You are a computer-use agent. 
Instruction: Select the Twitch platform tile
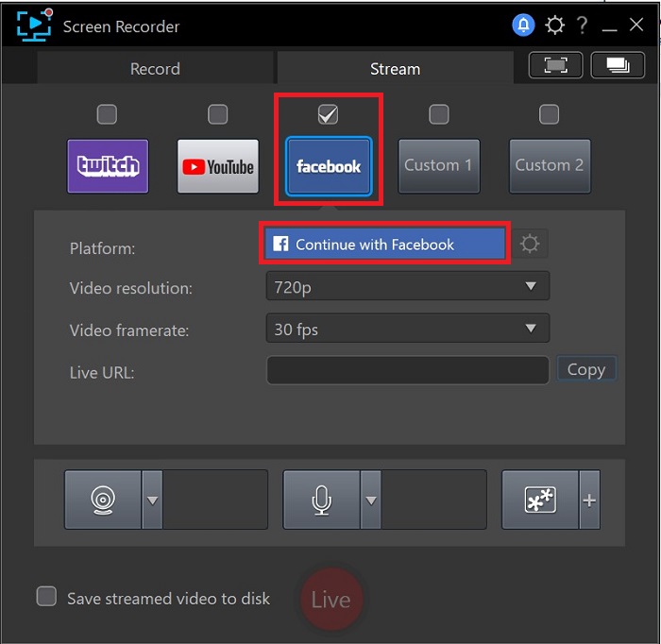tap(108, 166)
